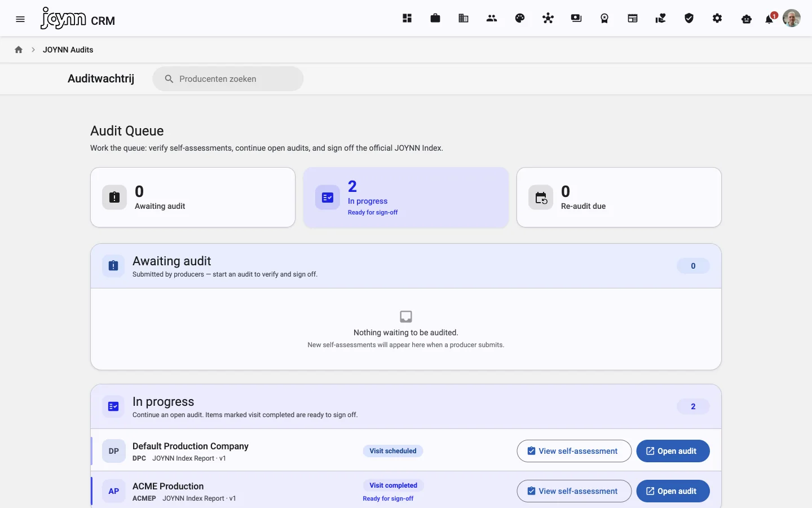Image resolution: width=812 pixels, height=508 pixels.
Task: Focus the Producenten zoeken search field
Action: [228, 79]
